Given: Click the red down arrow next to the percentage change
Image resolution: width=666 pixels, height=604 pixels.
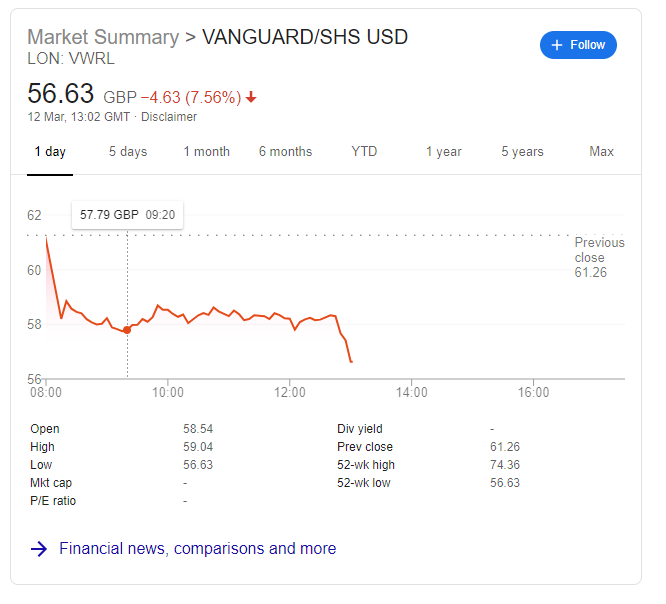Looking at the screenshot, I should [x=251, y=97].
